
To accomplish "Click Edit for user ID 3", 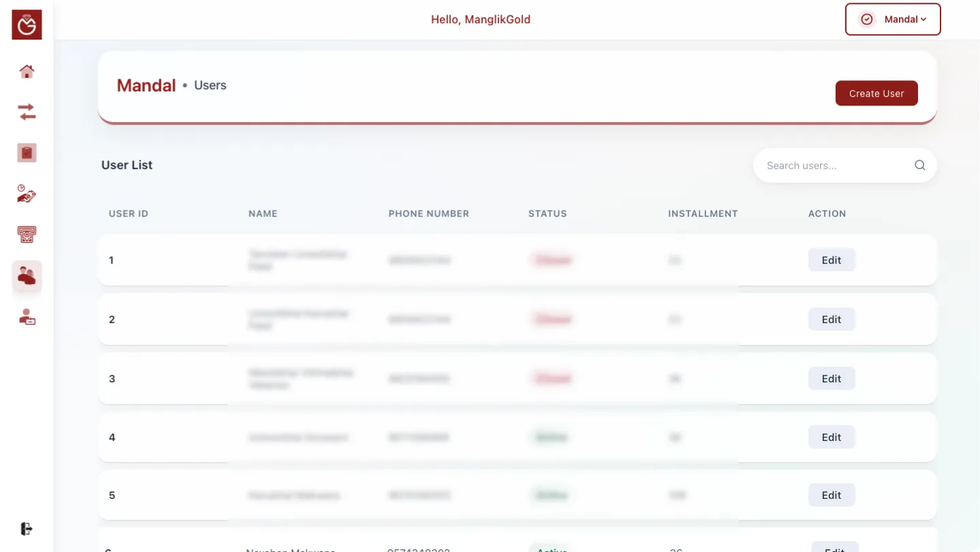I will click(831, 379).
